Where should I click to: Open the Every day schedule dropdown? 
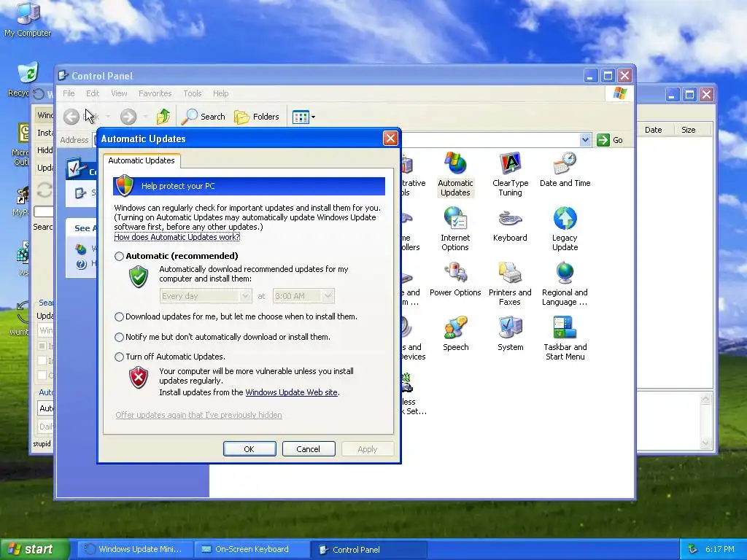tap(206, 296)
